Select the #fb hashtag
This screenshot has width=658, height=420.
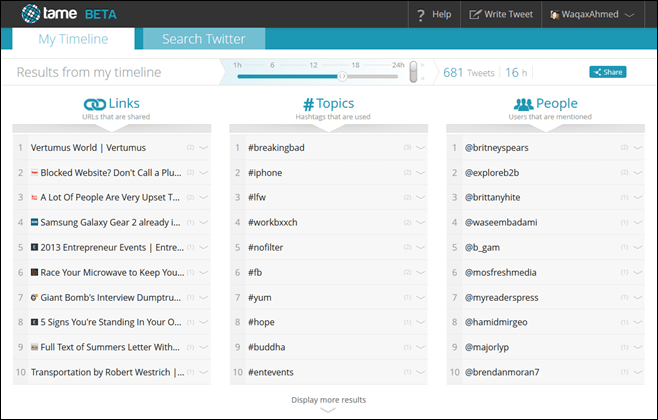pyautogui.click(x=255, y=272)
